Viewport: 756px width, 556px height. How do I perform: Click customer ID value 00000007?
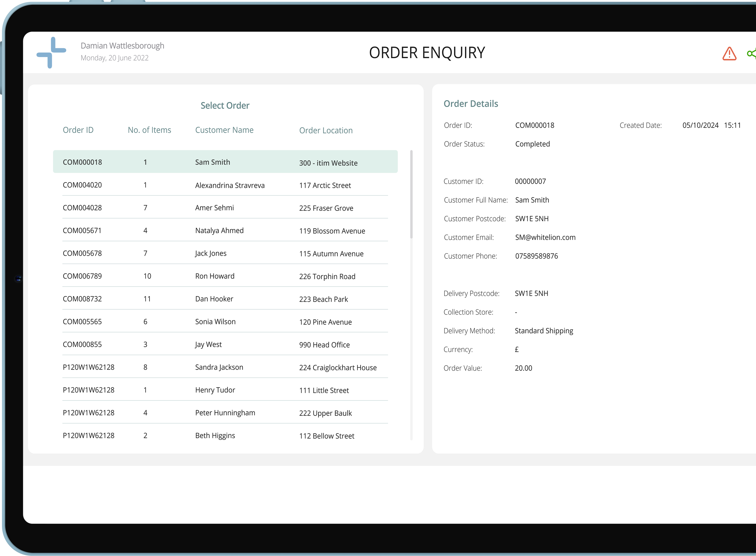(x=530, y=181)
